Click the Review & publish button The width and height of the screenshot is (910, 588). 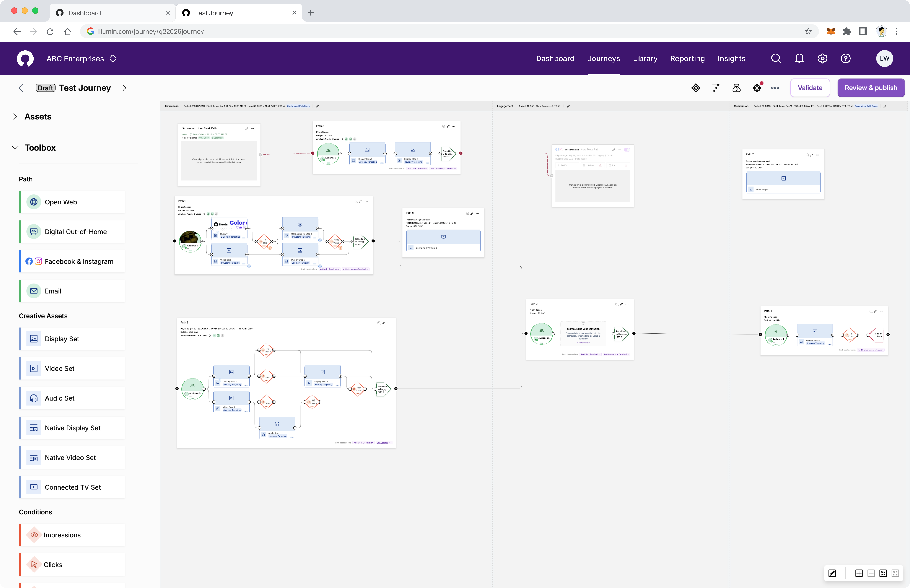click(x=871, y=88)
